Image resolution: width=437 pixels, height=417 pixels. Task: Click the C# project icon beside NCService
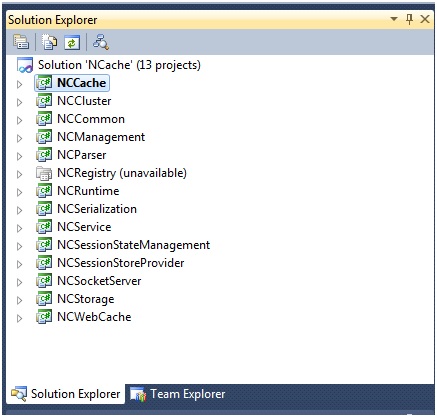click(44, 226)
